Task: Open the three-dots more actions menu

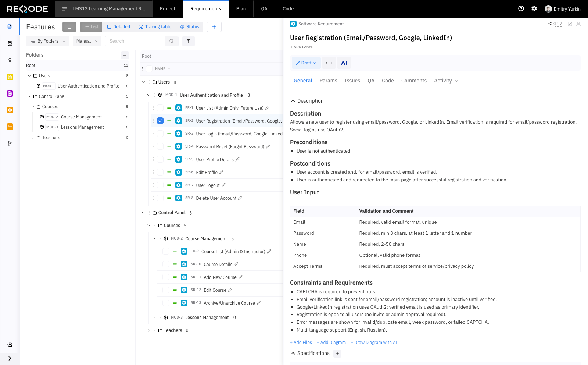Action: 329,63
